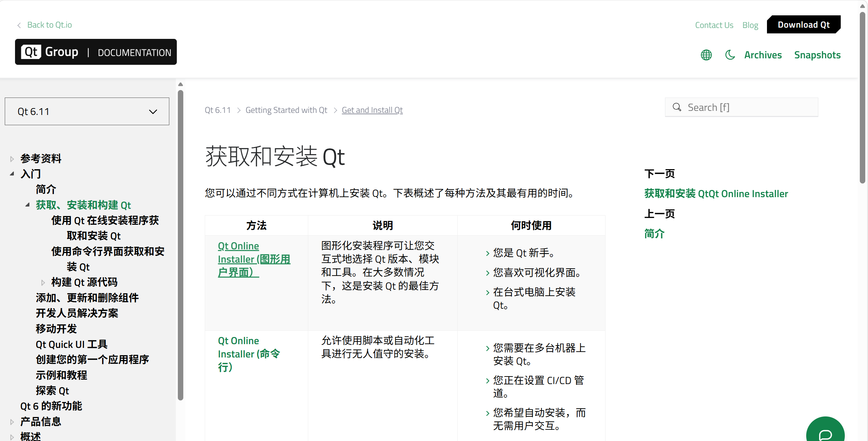Click the 方法 table column header
Viewport: 868px width, 441px height.
pyautogui.click(x=256, y=225)
